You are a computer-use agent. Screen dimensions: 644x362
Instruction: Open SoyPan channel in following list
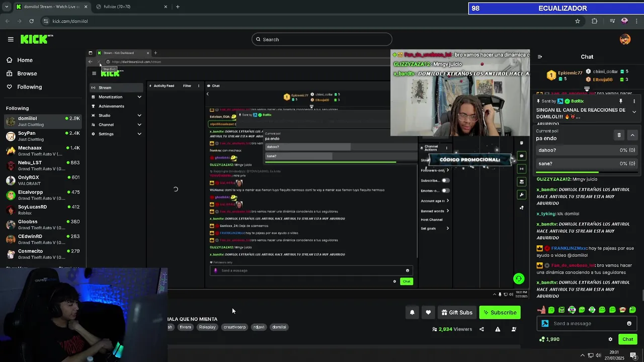coord(43,136)
